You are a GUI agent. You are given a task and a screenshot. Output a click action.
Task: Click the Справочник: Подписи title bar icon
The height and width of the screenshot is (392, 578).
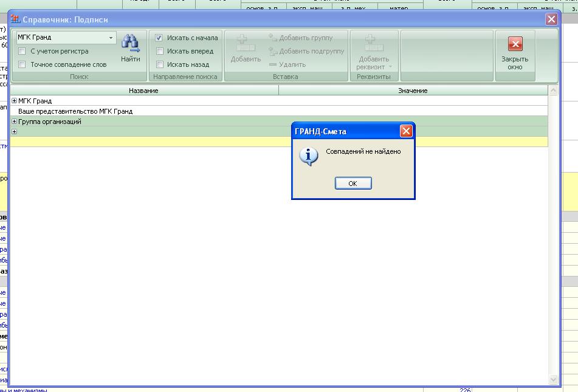pos(15,19)
